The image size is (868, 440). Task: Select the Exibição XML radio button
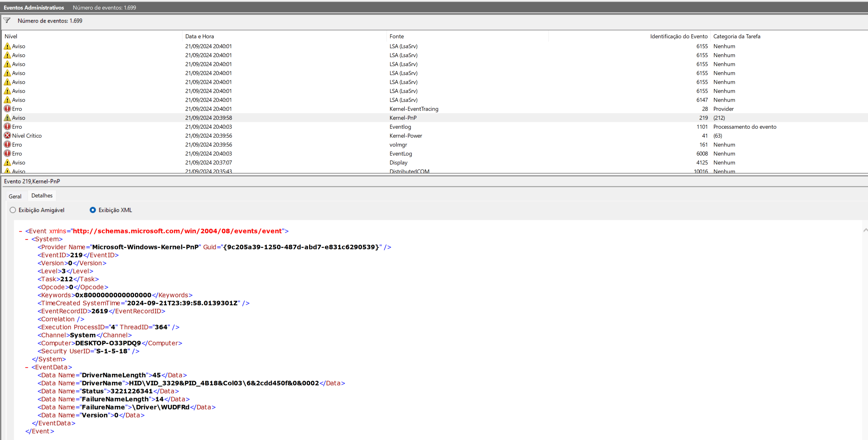click(93, 210)
